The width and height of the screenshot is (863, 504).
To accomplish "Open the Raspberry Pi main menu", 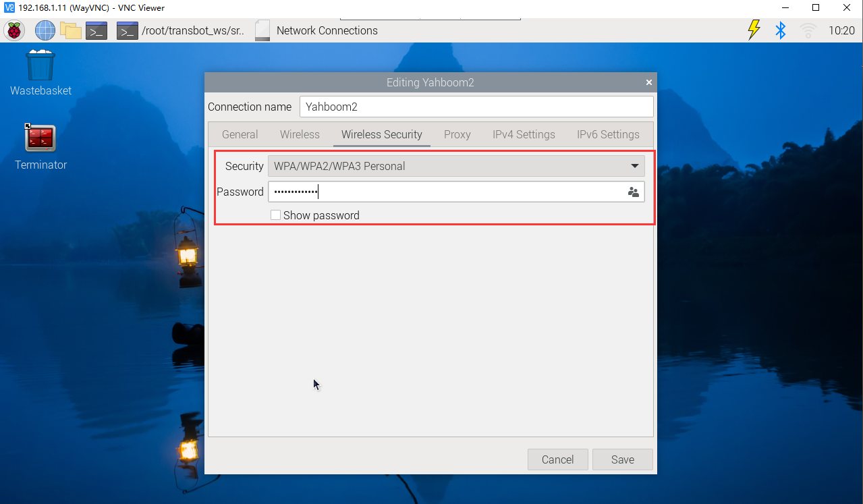I will pyautogui.click(x=14, y=30).
